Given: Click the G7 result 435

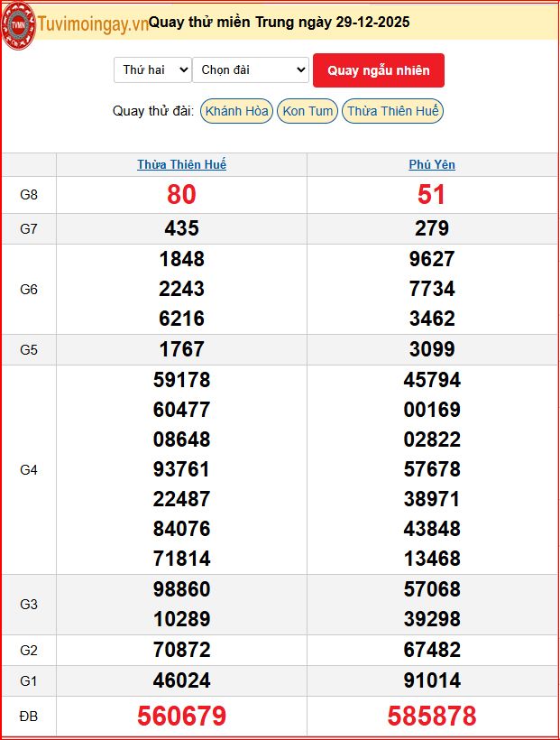Looking at the screenshot, I should click(x=181, y=228).
